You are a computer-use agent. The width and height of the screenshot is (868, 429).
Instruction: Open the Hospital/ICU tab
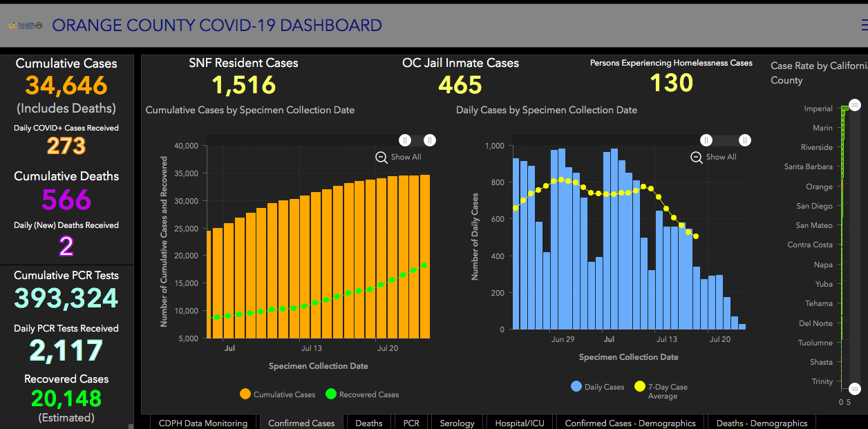coord(520,423)
